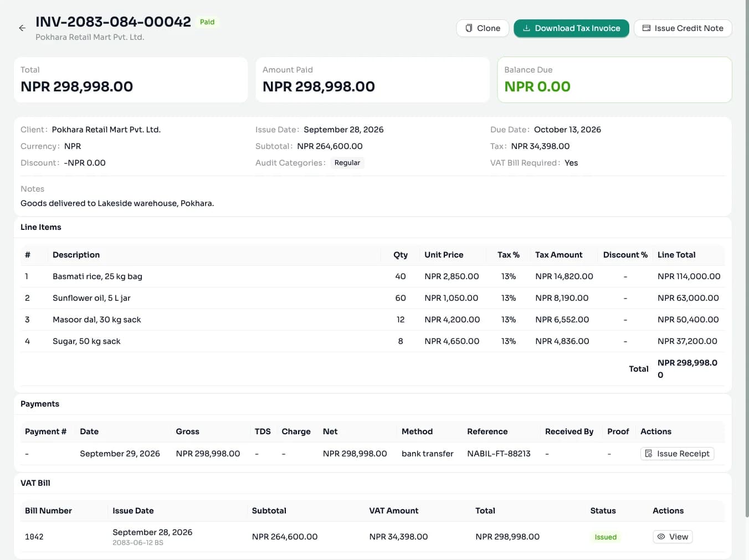Go back using the arrow icon
This screenshot has height=560, width=749.
pos(22,28)
